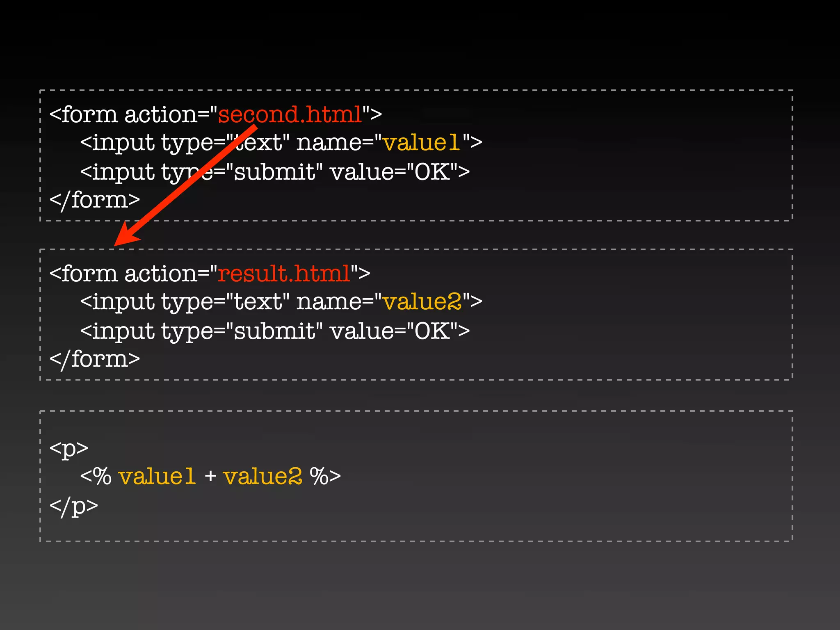The height and width of the screenshot is (630, 840).
Task: Click the opening <% delimiter
Action: click(96, 477)
